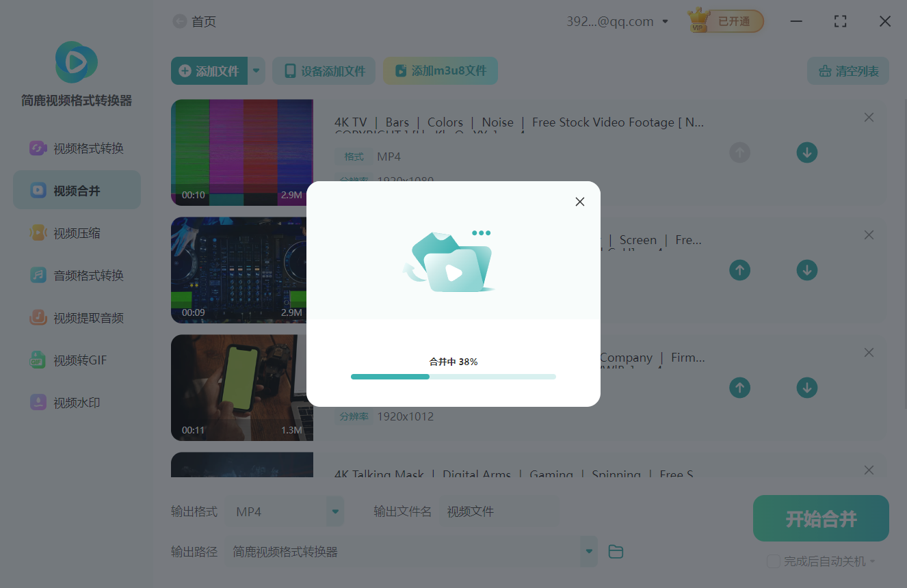The width and height of the screenshot is (907, 588).
Task: Click the move-up arrow on a file row
Action: [x=739, y=270]
